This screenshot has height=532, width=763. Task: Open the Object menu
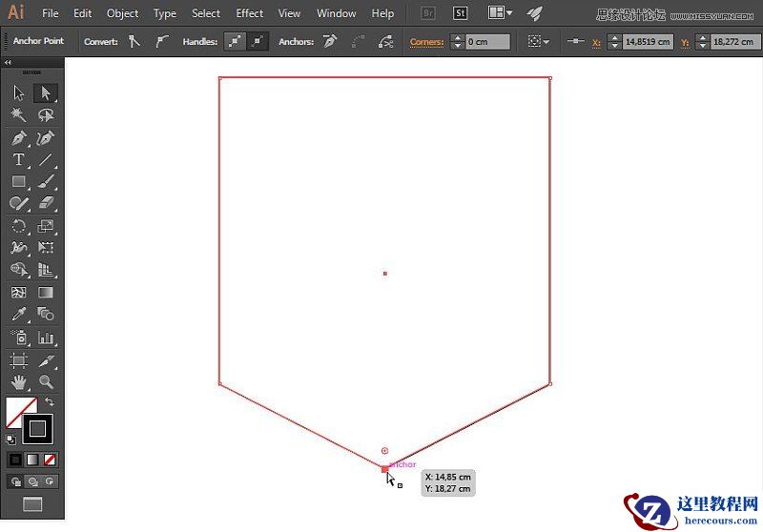click(x=123, y=13)
